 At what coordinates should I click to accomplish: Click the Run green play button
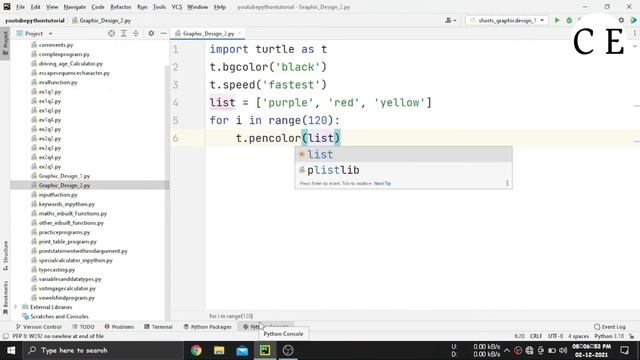coord(557,20)
